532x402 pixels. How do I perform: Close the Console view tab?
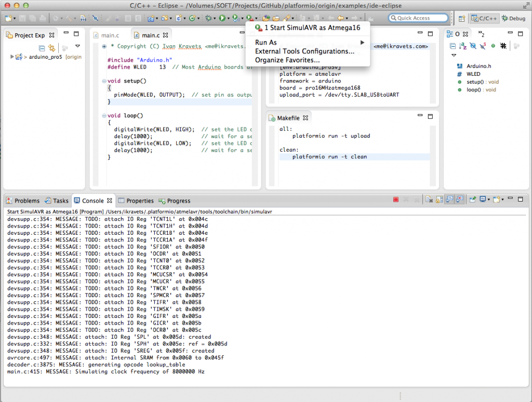(x=109, y=201)
